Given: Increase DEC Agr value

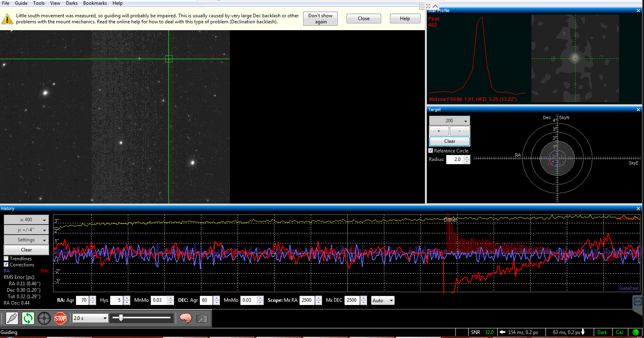Looking at the screenshot, I should 216,298.
